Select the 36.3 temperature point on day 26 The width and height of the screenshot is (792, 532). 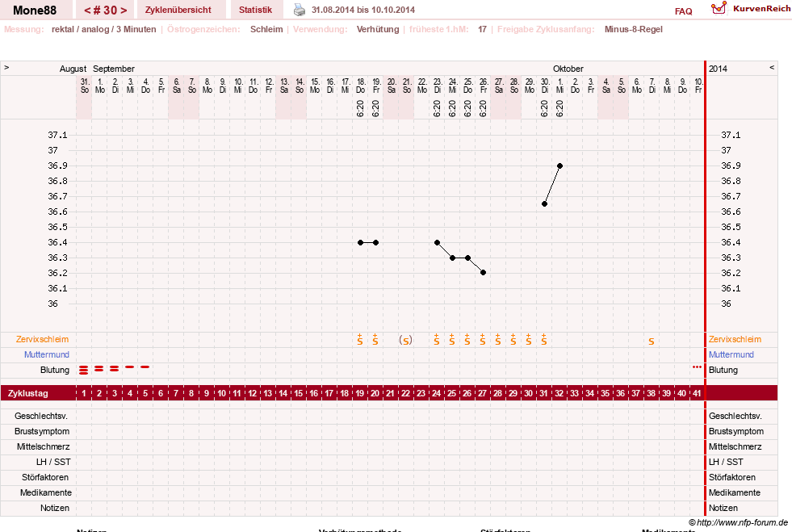pyautogui.click(x=467, y=258)
